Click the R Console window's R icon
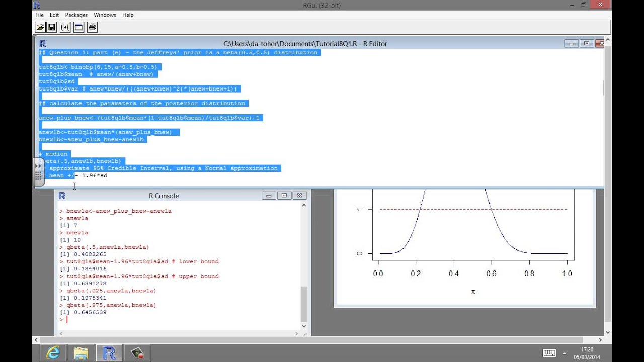Viewport: 644px width, 362px height. coord(62,196)
